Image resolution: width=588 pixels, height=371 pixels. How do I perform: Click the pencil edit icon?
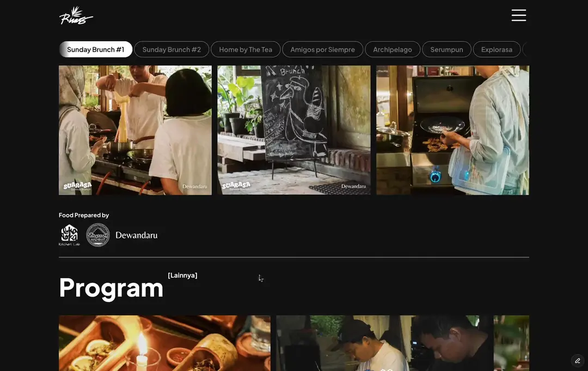point(578,361)
